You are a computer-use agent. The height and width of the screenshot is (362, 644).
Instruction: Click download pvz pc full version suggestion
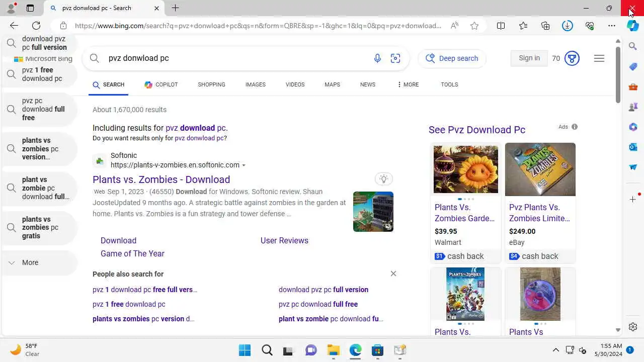[324, 290]
